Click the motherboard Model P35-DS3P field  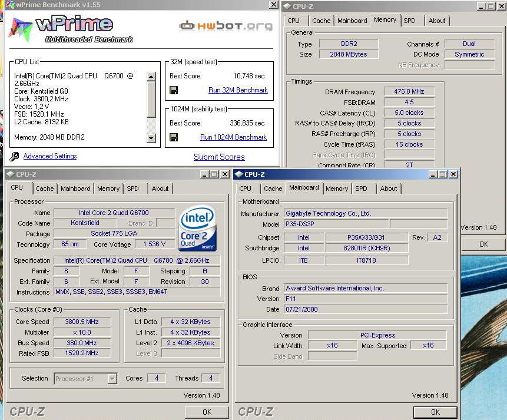click(336, 224)
